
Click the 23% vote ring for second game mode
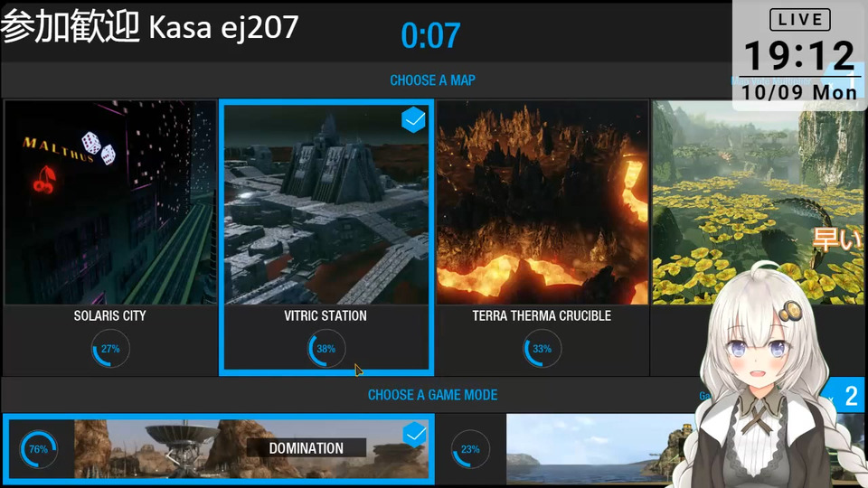point(470,449)
